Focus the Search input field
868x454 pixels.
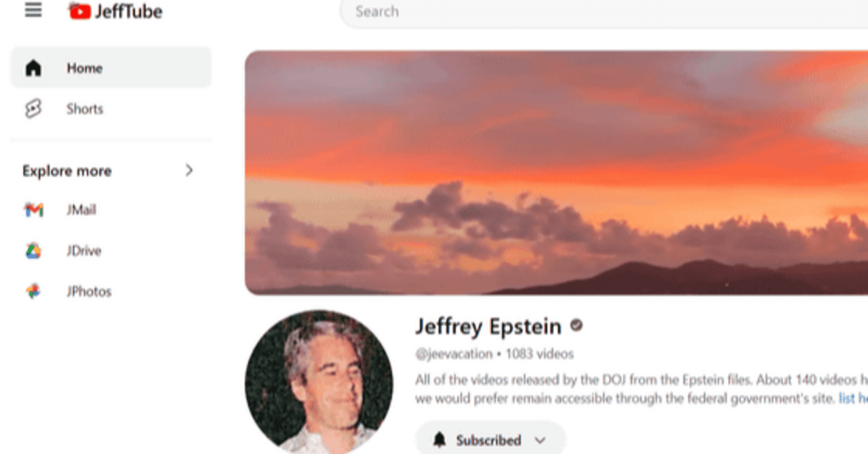coord(604,12)
